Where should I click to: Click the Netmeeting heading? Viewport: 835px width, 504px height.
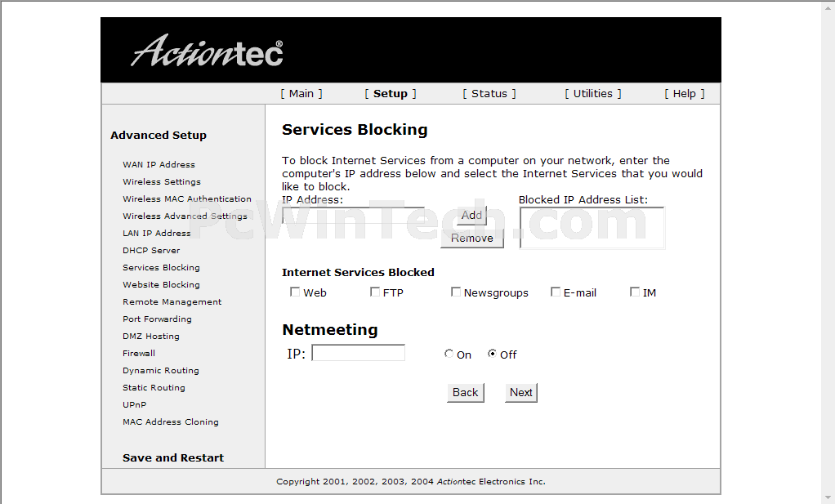tap(329, 329)
